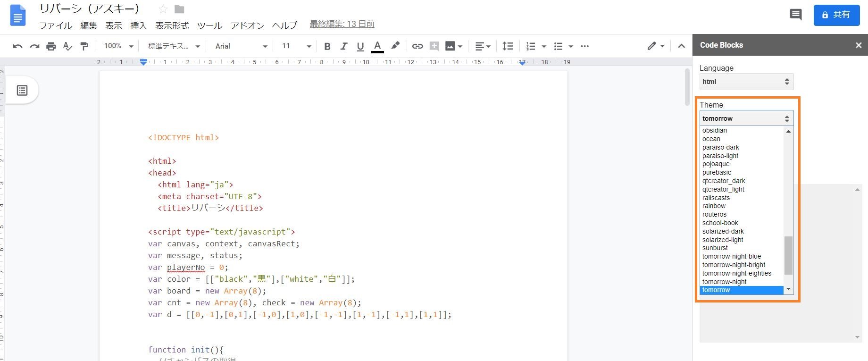Open the ヘルプ menu
This screenshot has width=868, height=361.
click(285, 25)
